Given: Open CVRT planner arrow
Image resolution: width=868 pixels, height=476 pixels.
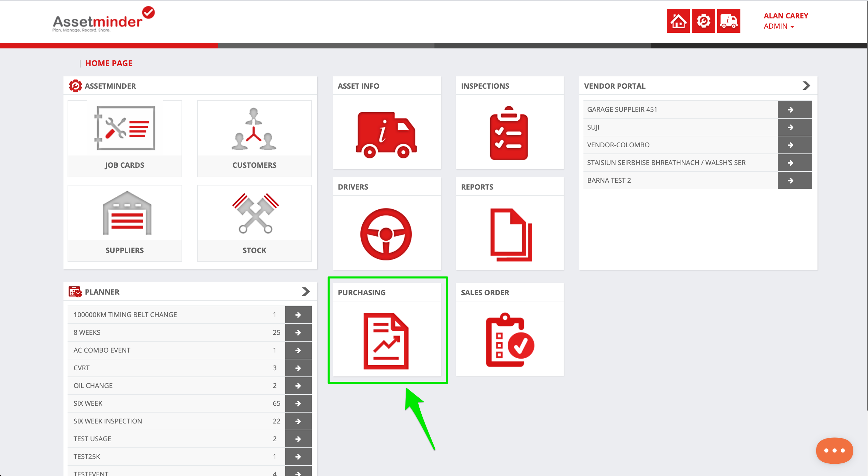Looking at the screenshot, I should click(298, 368).
